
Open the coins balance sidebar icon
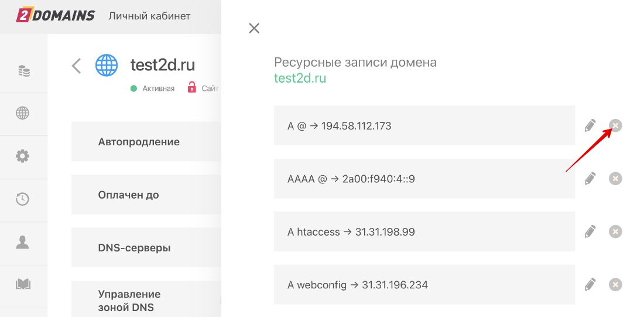click(x=23, y=71)
